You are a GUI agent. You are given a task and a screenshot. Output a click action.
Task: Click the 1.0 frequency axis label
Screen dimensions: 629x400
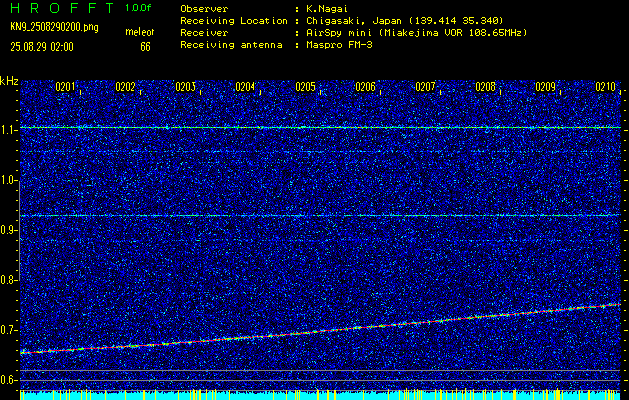pos(8,180)
